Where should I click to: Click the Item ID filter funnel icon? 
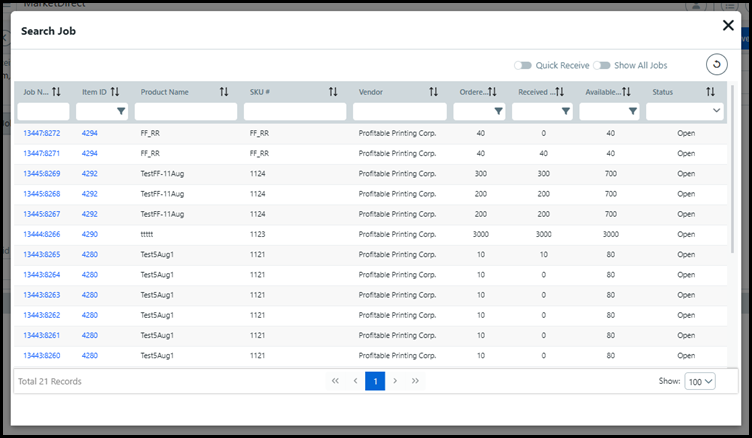click(x=121, y=111)
